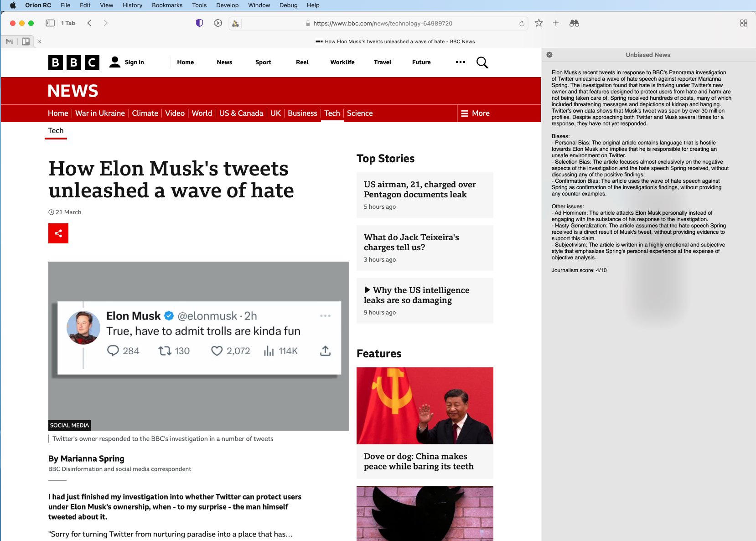Screen dimensions: 756x541
Task: Open the Bookmarks menu
Action: click(167, 5)
